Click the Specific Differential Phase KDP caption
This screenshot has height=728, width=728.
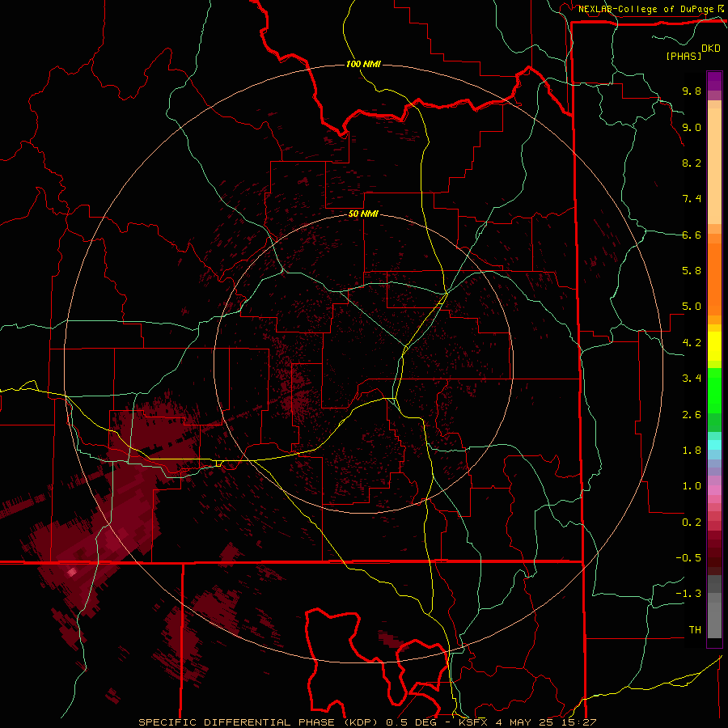tap(367, 722)
